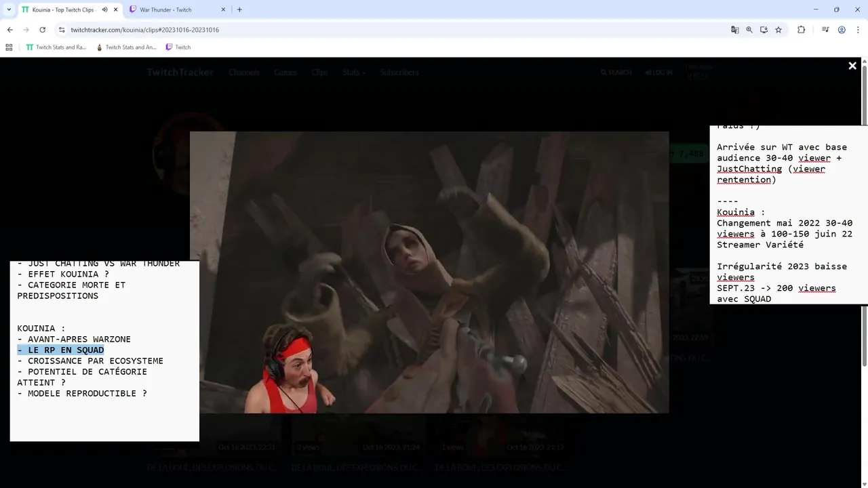View site information for twitchtracker.com

(62, 30)
